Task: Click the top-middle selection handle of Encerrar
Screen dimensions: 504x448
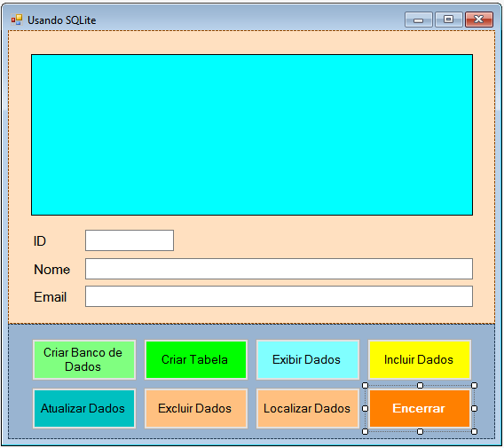Action: (420, 385)
